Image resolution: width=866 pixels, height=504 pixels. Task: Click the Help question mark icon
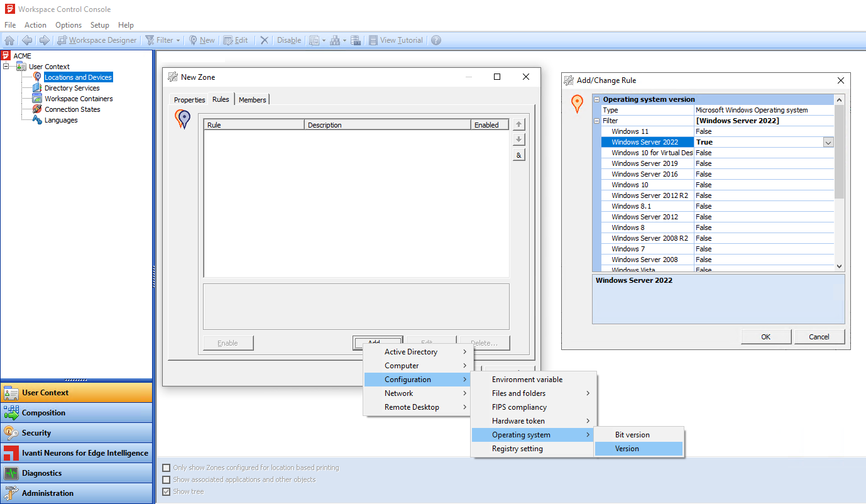click(436, 40)
